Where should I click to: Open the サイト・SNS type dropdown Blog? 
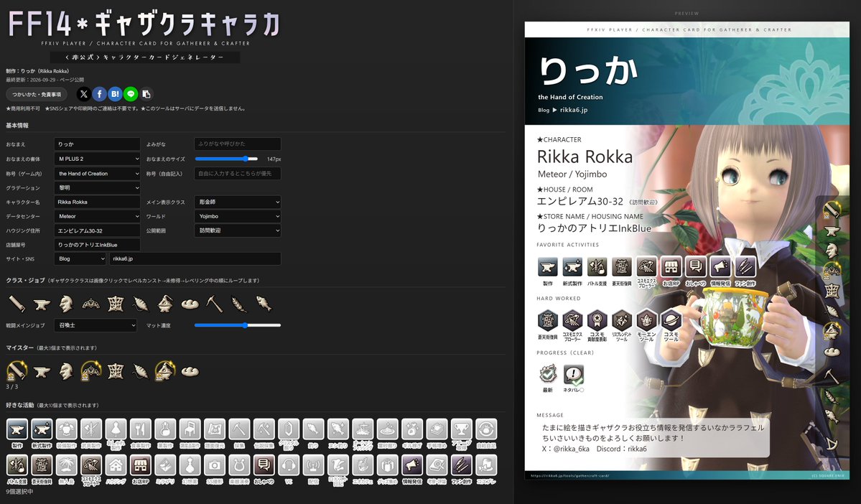(80, 258)
